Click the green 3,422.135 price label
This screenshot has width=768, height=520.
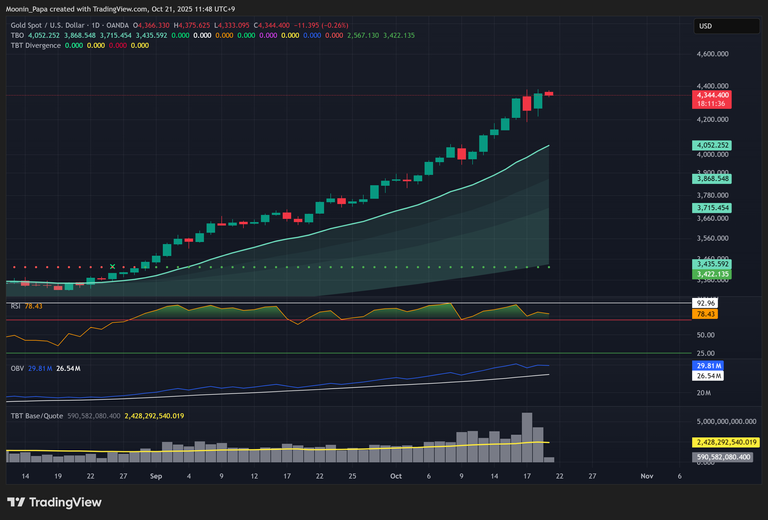click(714, 273)
